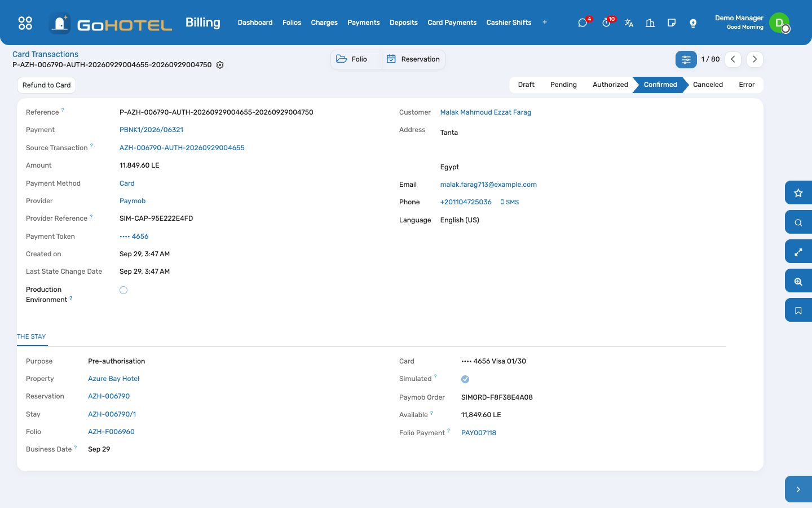This screenshot has width=812, height=508.
Task: Open the Demo Manager user menu
Action: pos(752,23)
